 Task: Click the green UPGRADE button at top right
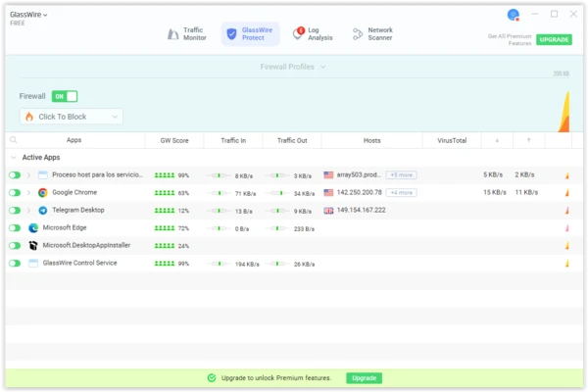554,40
